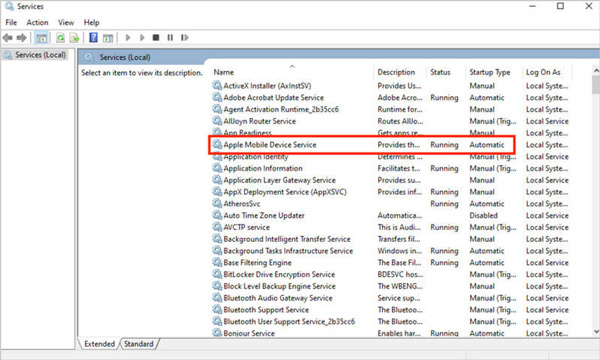The width and height of the screenshot is (600, 360).
Task: Click the Start Service play icon
Action: coord(128,37)
